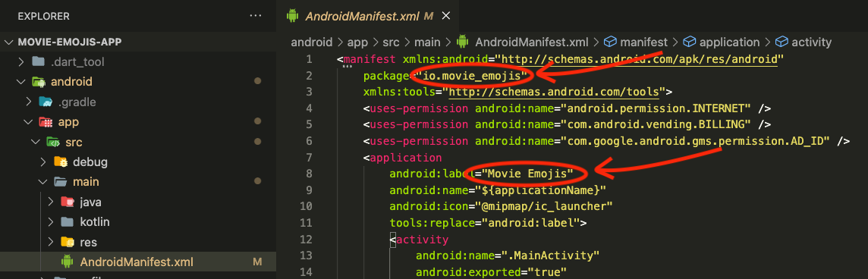Click application symbol in the breadcrumb

pos(730,42)
